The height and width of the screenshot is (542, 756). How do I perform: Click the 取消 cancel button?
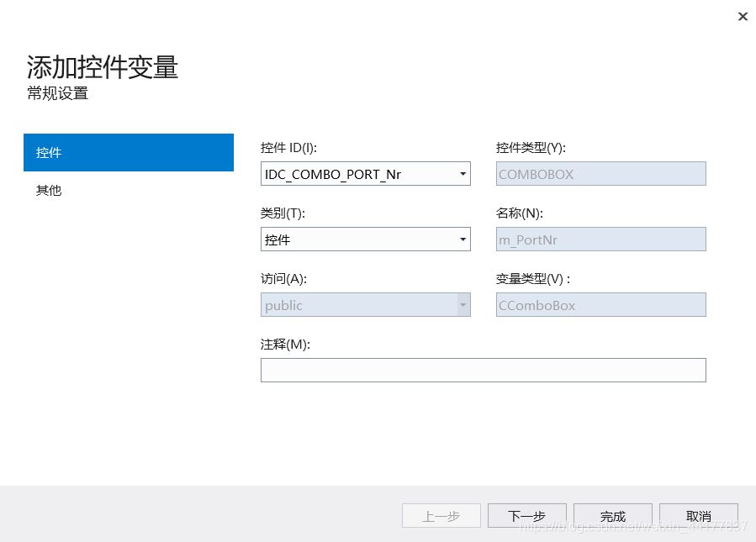(699, 516)
